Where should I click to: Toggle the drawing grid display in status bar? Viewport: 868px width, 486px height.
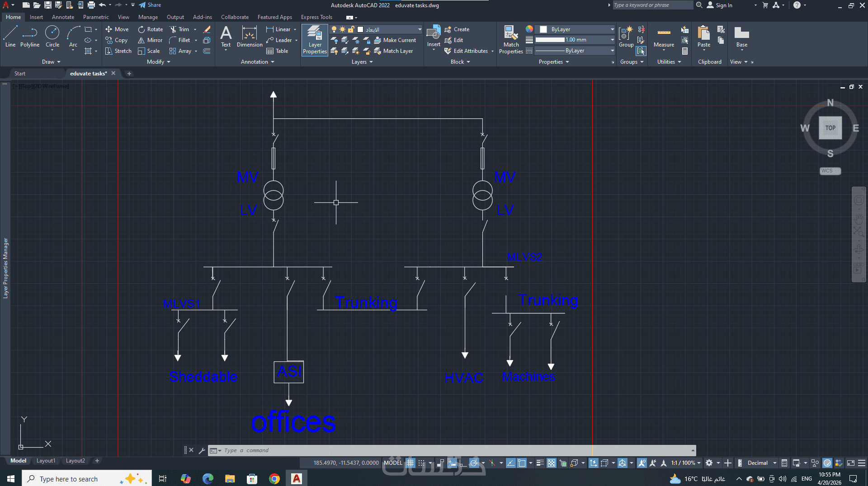coord(410,463)
